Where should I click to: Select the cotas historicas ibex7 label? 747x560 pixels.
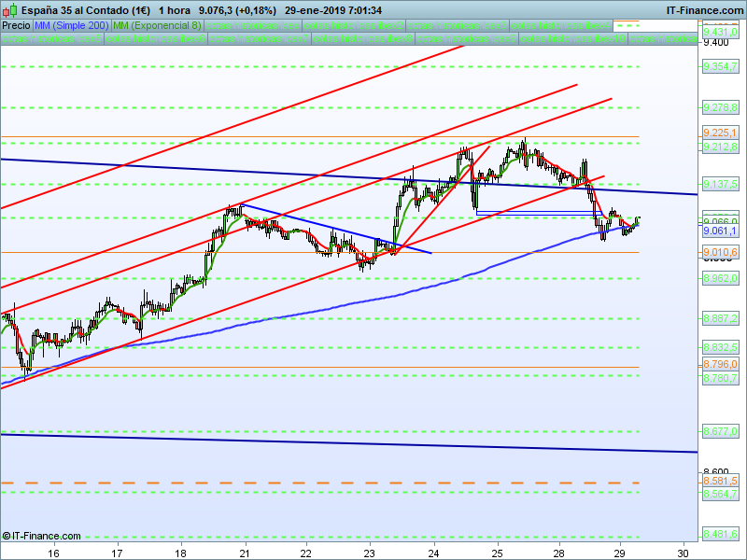click(259, 39)
